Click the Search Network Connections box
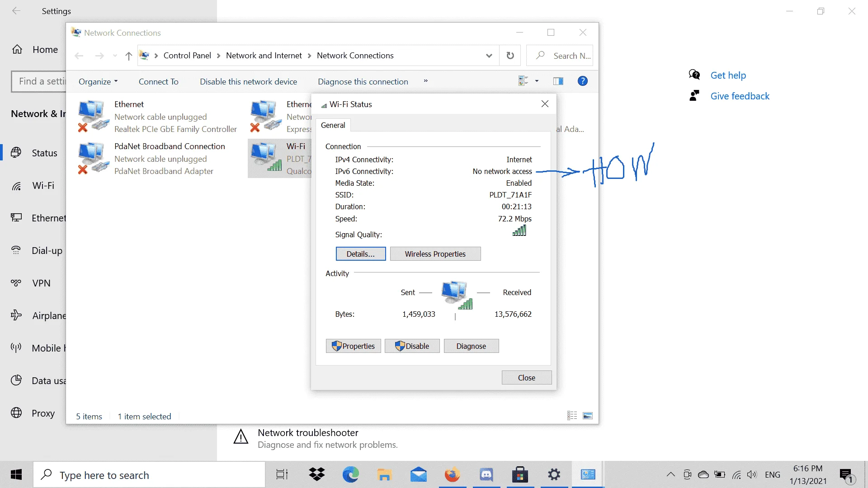The image size is (868, 488). coord(560,56)
